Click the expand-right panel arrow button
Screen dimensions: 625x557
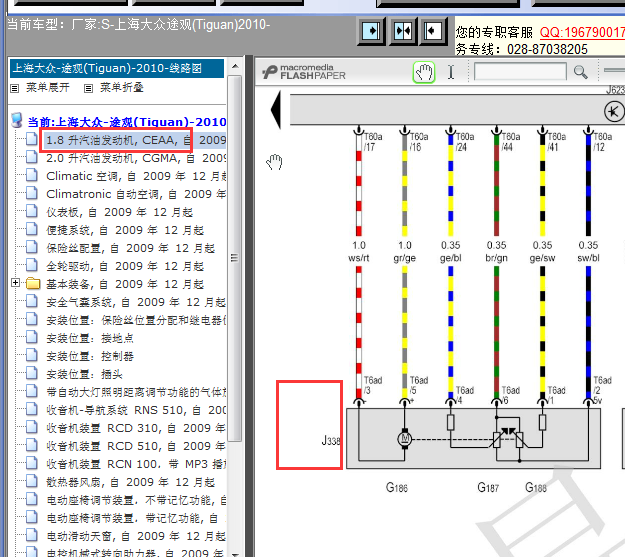[x=371, y=31]
